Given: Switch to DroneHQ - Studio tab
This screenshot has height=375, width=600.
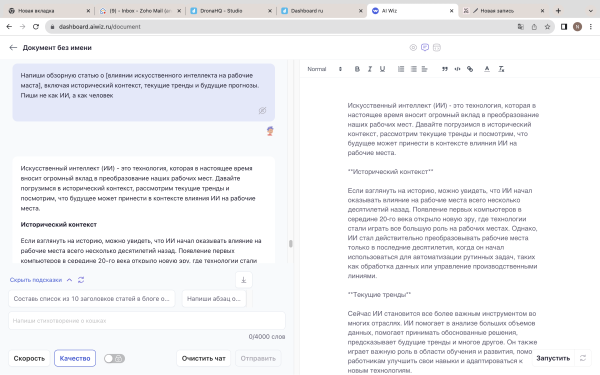Looking at the screenshot, I should pos(230,11).
